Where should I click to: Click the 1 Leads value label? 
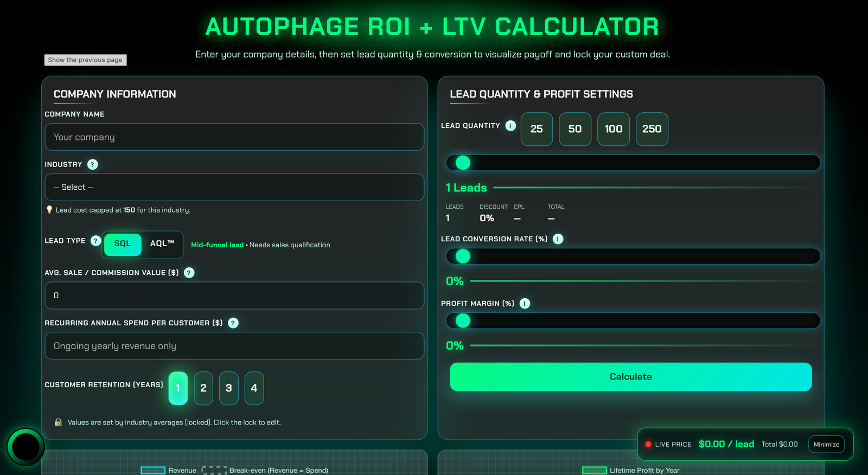(467, 188)
